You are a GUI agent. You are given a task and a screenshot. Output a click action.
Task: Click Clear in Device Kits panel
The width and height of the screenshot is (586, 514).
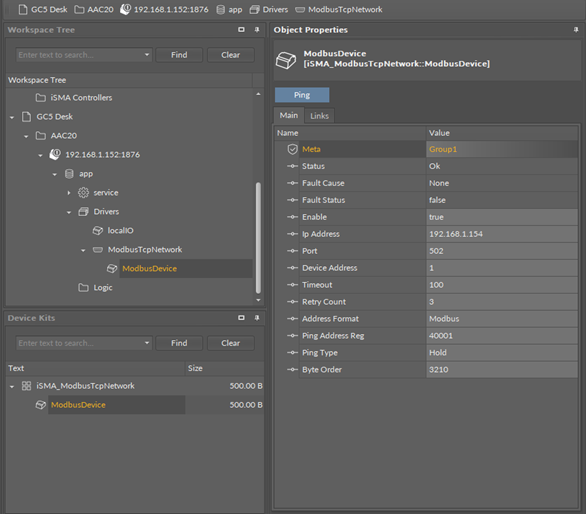[x=231, y=343]
